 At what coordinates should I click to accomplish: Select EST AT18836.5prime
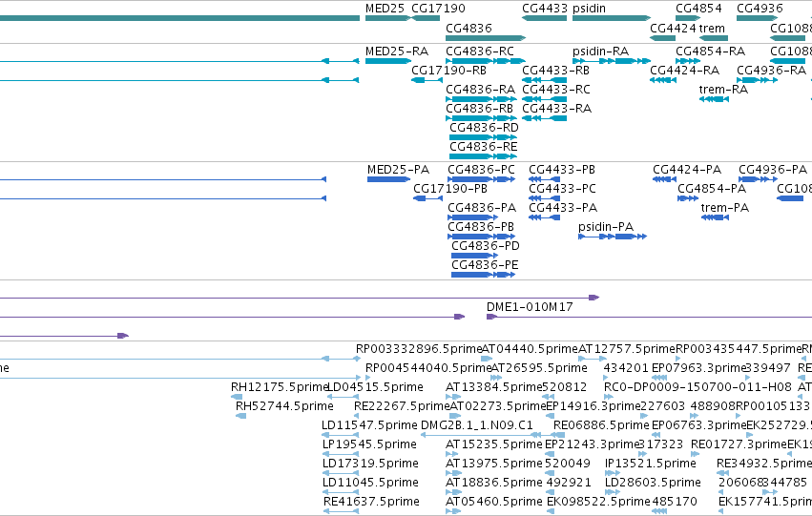tap(453, 493)
